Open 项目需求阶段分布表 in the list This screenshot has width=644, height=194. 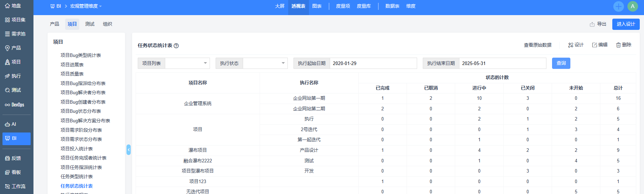pos(81,130)
